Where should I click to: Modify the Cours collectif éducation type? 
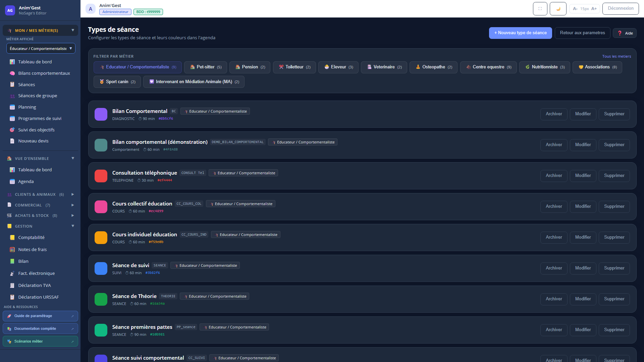pyautogui.click(x=583, y=206)
